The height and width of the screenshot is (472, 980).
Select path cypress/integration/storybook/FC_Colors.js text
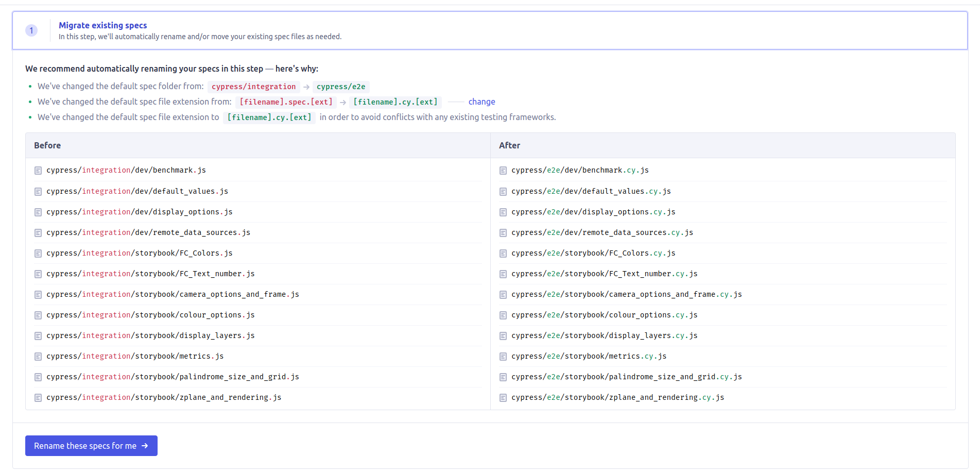pos(140,253)
